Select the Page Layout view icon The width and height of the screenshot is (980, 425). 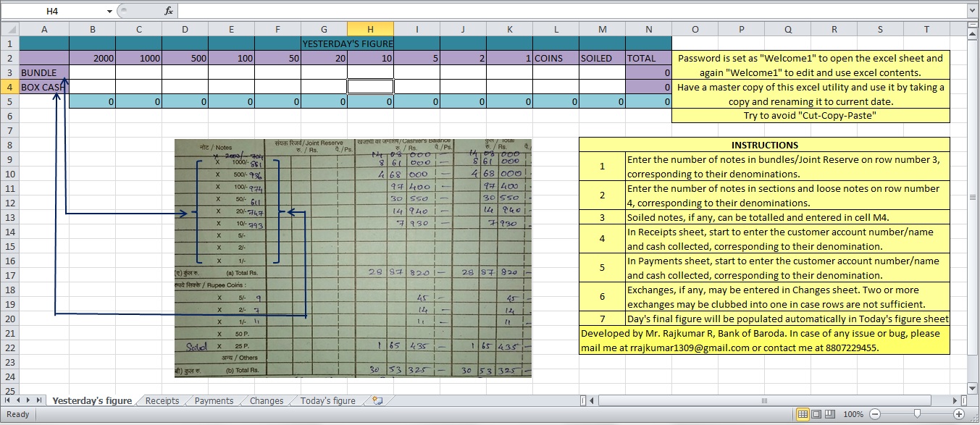coord(815,413)
